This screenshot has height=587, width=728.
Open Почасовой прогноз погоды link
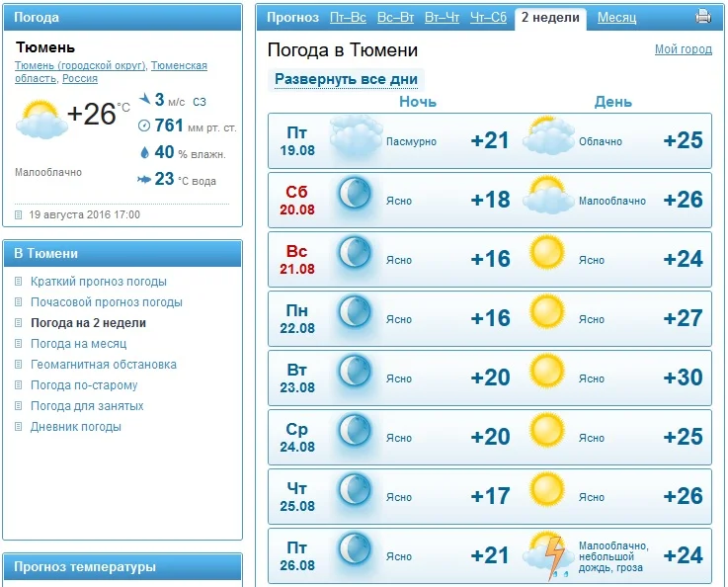click(106, 302)
